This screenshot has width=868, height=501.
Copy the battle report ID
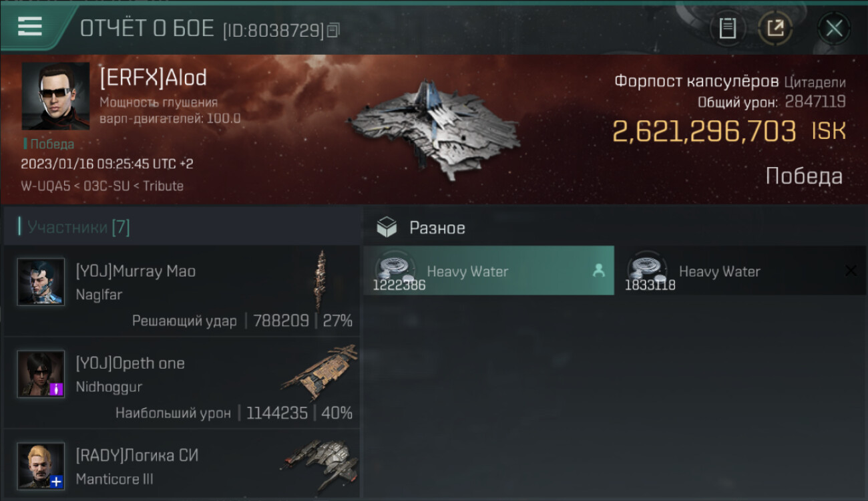coord(334,30)
